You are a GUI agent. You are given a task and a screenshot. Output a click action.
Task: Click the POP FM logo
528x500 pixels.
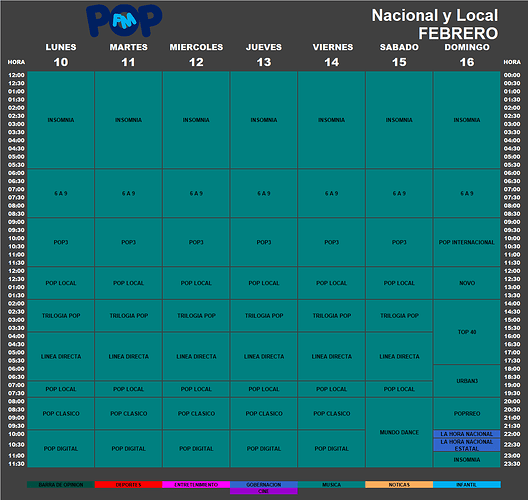[x=124, y=20]
